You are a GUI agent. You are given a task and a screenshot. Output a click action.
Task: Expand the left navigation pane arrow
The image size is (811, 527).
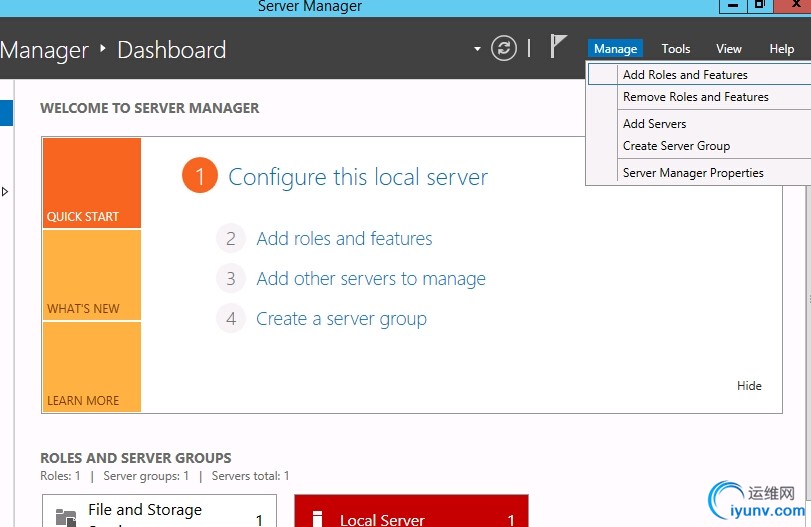coord(5,192)
